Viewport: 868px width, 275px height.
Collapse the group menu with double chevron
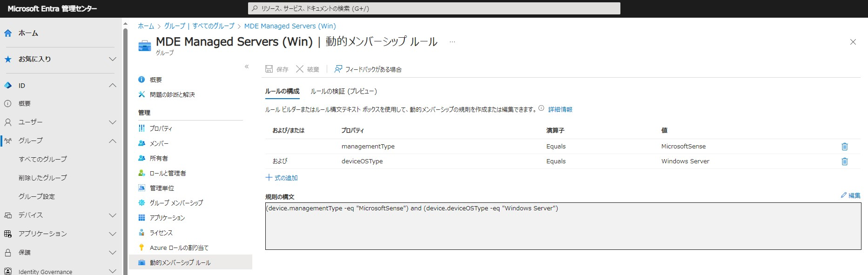(247, 67)
